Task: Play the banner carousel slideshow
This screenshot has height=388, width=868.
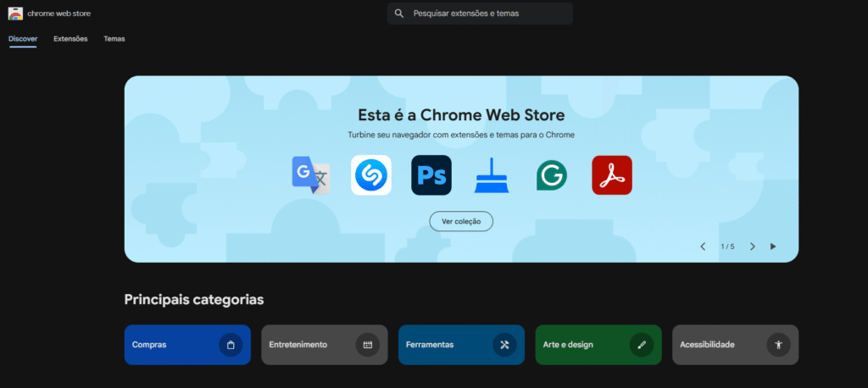Action: [x=773, y=247]
